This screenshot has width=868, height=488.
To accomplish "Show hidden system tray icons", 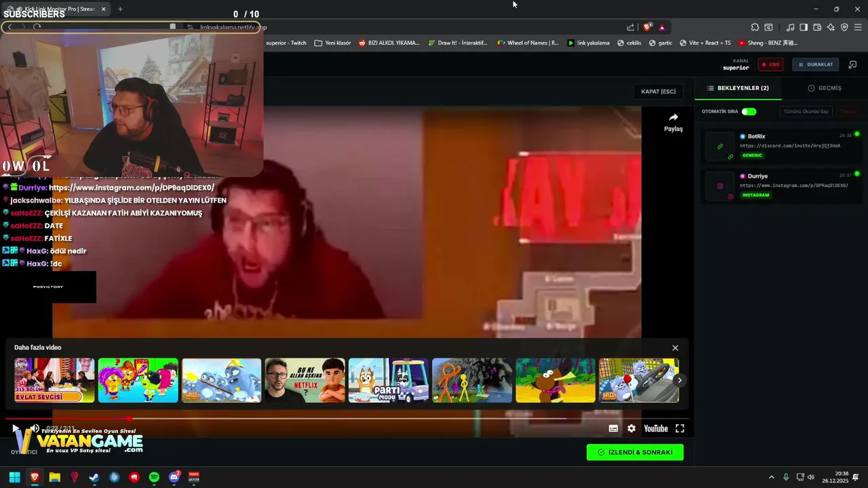I will pyautogui.click(x=771, y=477).
